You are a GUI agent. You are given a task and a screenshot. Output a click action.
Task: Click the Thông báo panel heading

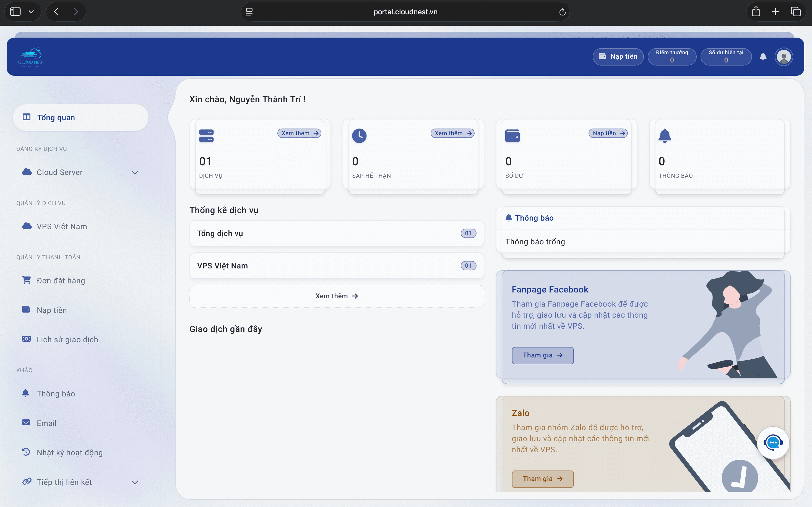pyautogui.click(x=534, y=218)
